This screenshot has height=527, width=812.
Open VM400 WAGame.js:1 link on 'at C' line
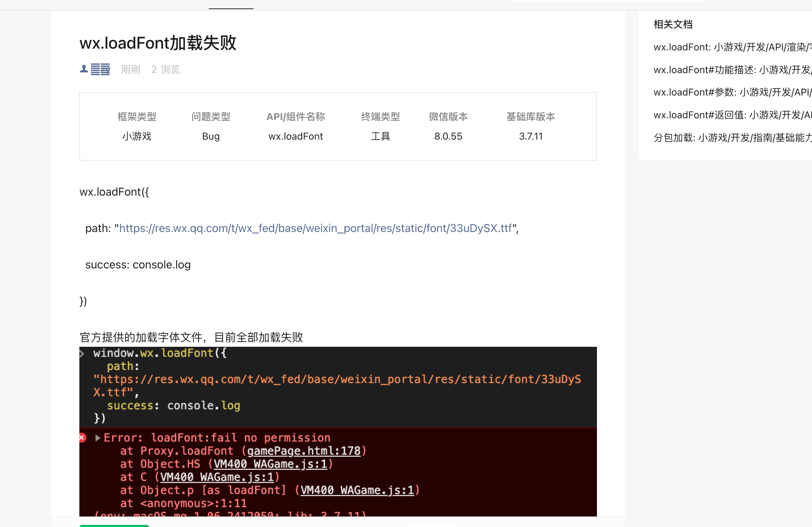click(x=217, y=477)
